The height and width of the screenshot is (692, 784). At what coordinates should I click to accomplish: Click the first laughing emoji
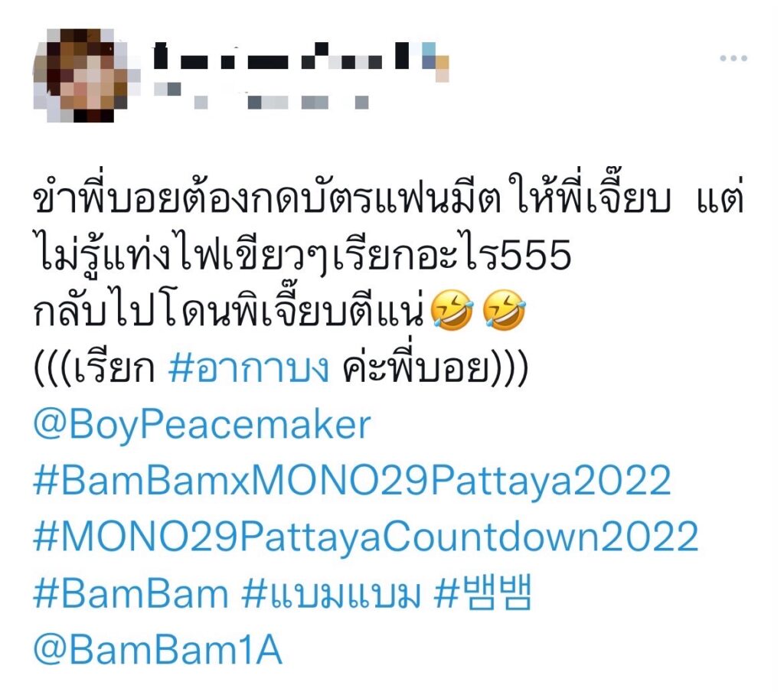point(452,311)
